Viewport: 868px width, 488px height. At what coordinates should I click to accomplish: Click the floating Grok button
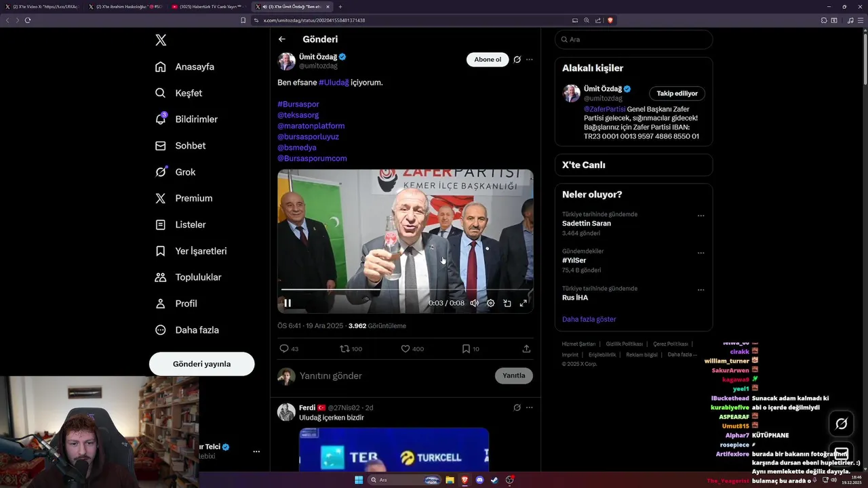point(842,424)
